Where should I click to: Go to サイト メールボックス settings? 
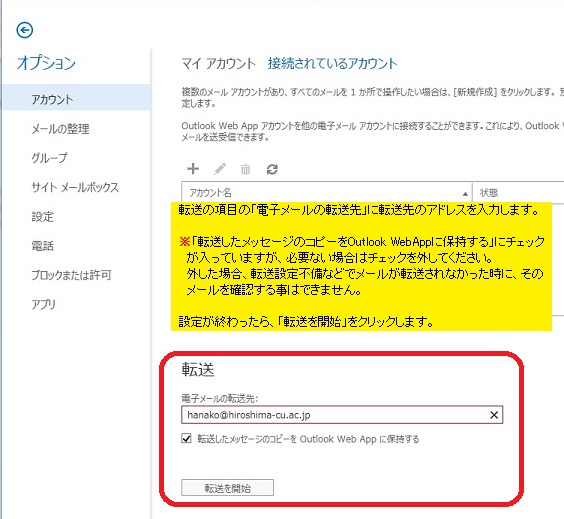75,187
